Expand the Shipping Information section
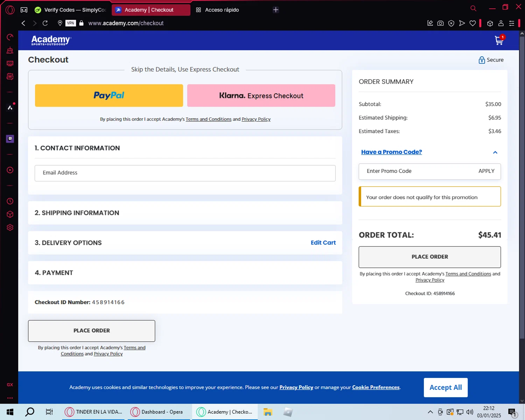Viewport: 525px width, 420px height. (77, 213)
